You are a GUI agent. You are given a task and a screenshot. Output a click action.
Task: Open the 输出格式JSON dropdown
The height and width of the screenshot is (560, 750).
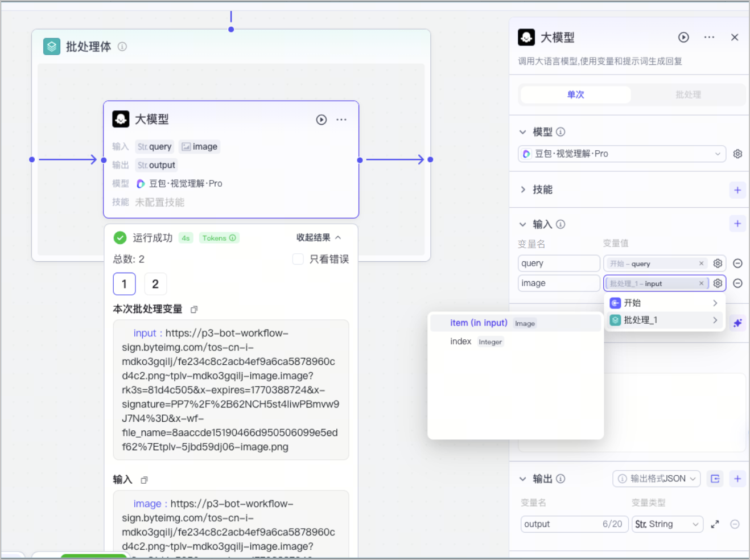(x=657, y=479)
